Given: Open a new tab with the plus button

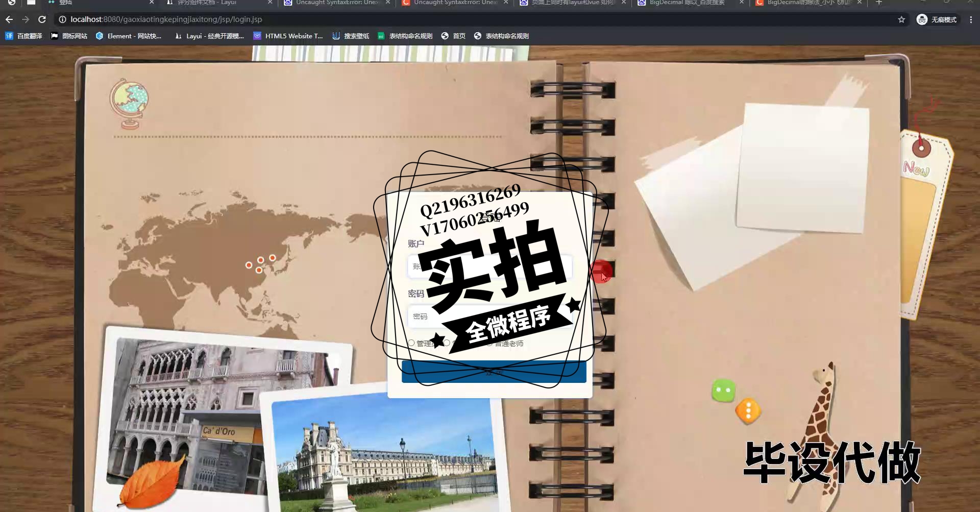Looking at the screenshot, I should point(879,3).
